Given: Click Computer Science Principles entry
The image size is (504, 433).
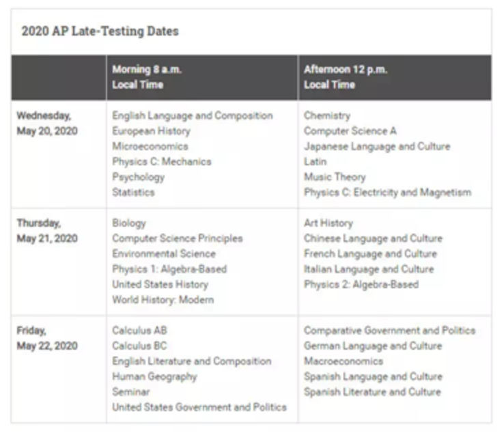Looking at the screenshot, I should click(177, 239).
